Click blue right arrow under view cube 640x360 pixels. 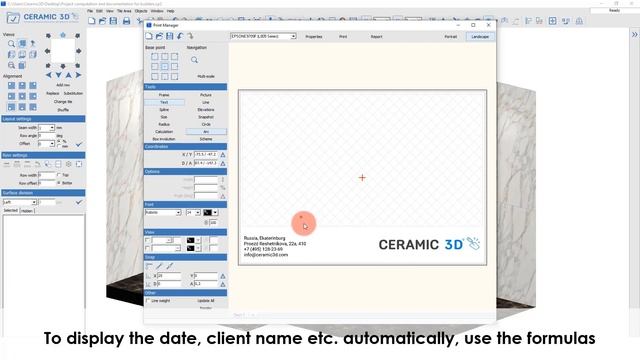pyautogui.click(x=78, y=75)
